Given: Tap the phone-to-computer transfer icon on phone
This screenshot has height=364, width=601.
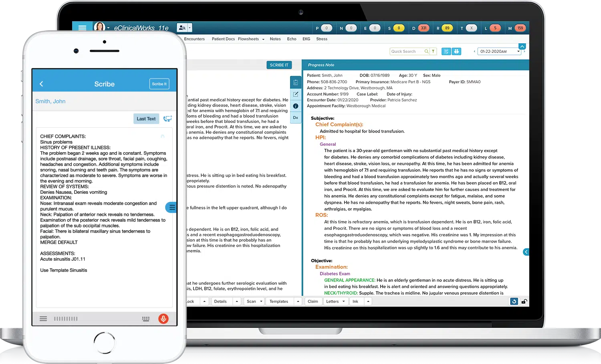Looking at the screenshot, I should [168, 119].
